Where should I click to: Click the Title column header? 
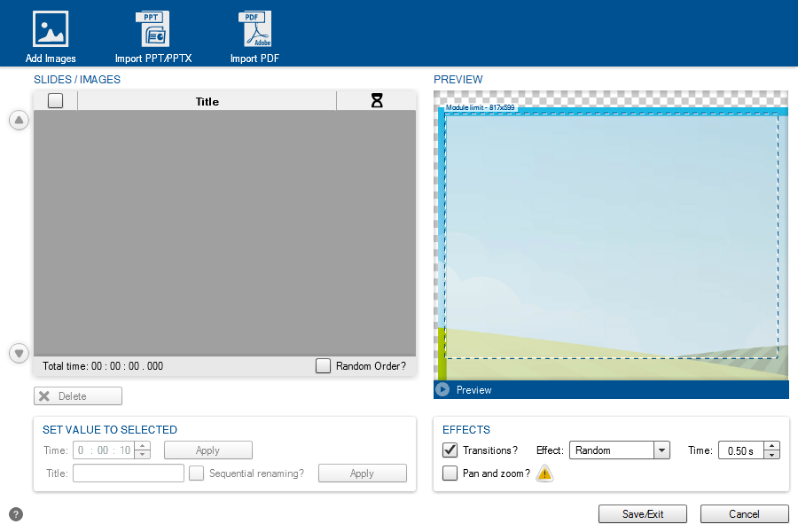[207, 101]
